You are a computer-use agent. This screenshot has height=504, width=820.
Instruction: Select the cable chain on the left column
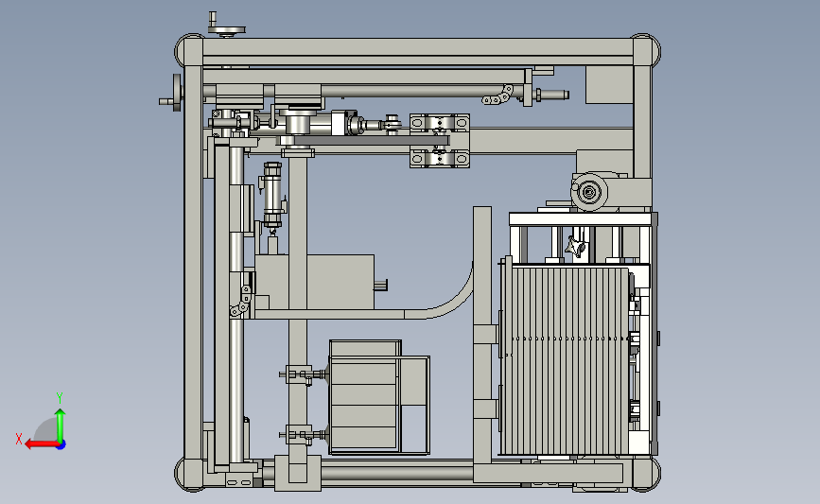pyautogui.click(x=241, y=303)
